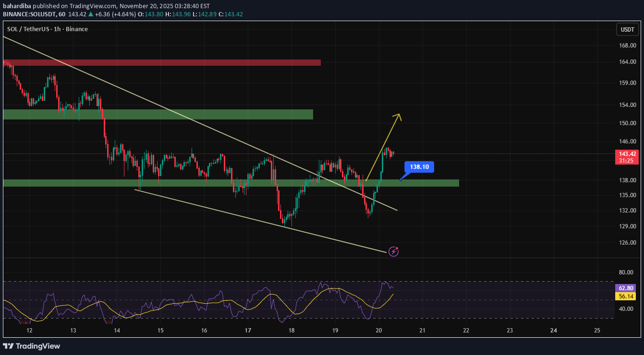Image resolution: width=644 pixels, height=355 pixels.
Task: Click the yellow 56.14 RSI signal value label
Action: coord(625,296)
